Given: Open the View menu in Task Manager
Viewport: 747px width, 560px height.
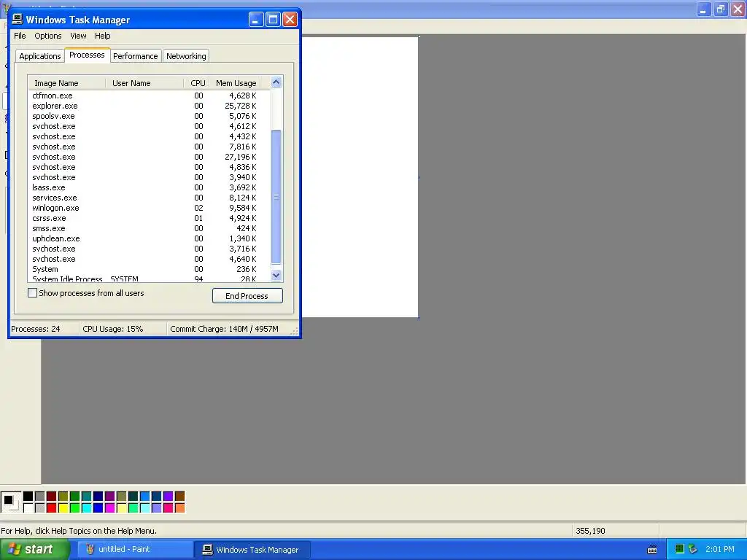Looking at the screenshot, I should [78, 36].
